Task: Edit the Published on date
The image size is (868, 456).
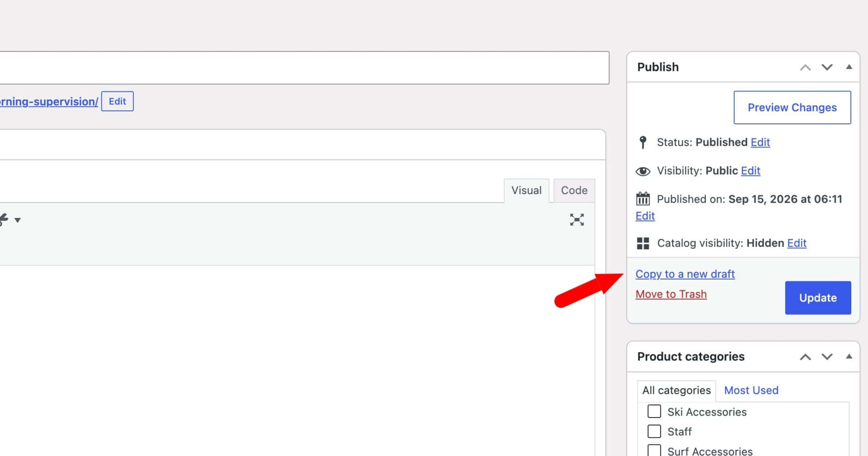Action: 645,216
